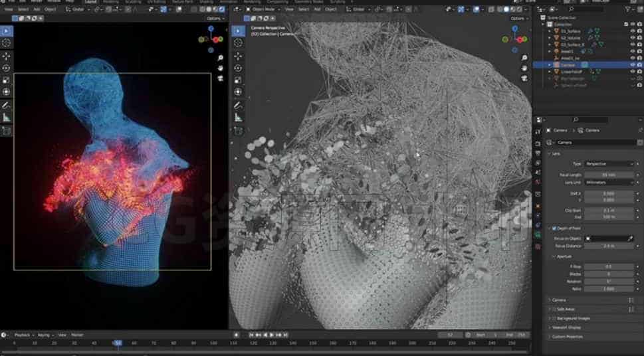Image resolution: width=644 pixels, height=356 pixels.
Task: Select the Annotate tool in left viewport
Action: [x=6, y=106]
